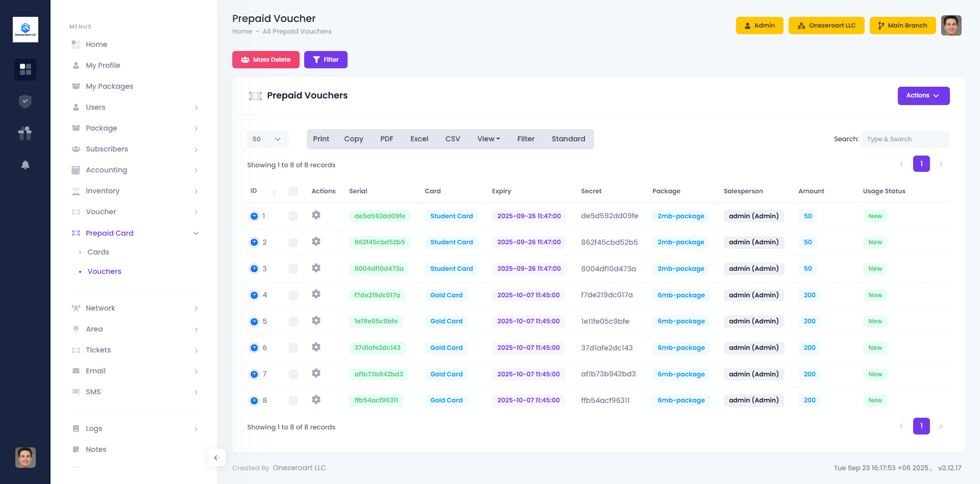Viewport: 980px width, 484px height.
Task: Click the gear icon for voucher row 1
Action: click(316, 215)
